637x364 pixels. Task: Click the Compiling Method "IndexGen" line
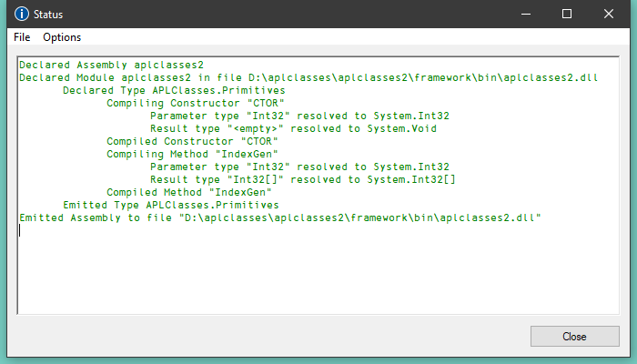[x=192, y=155]
